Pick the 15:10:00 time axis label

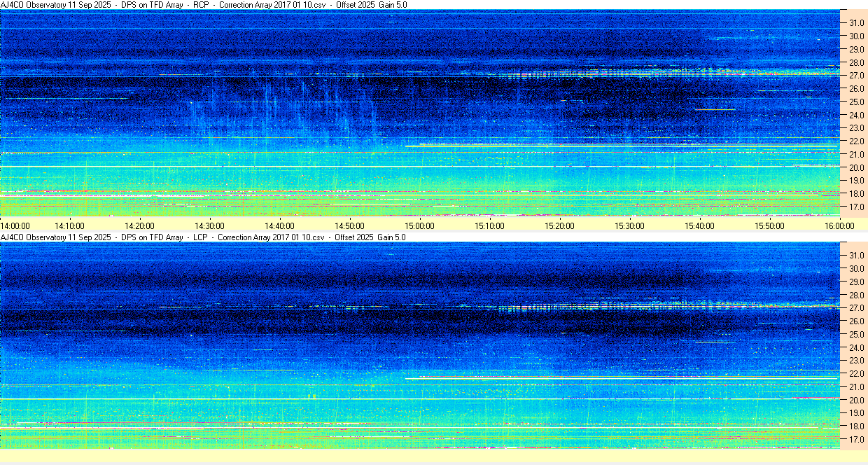click(x=490, y=225)
